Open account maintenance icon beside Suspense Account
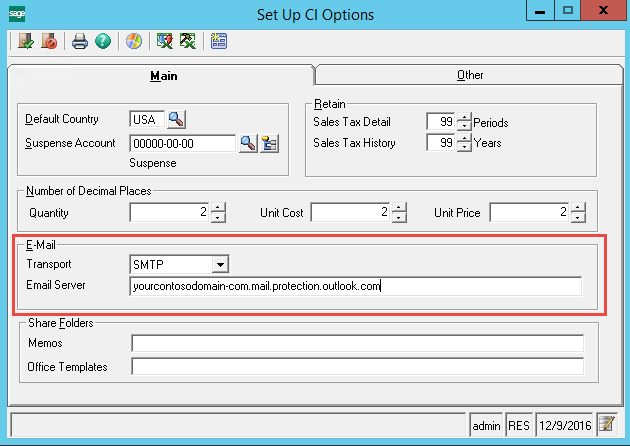630x446 pixels. (x=269, y=143)
